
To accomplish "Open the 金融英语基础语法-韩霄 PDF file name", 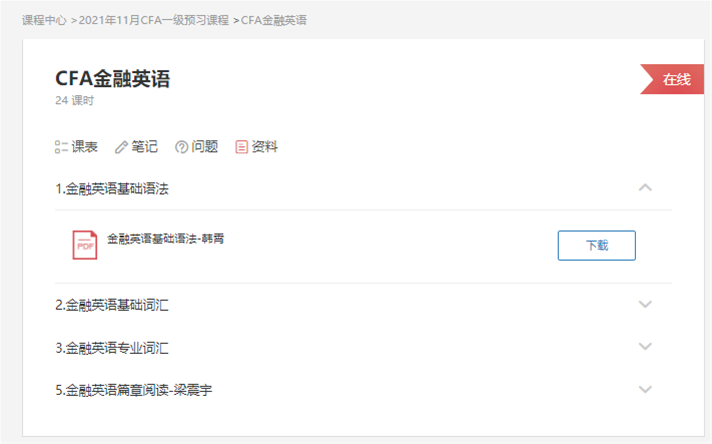I will (x=165, y=238).
